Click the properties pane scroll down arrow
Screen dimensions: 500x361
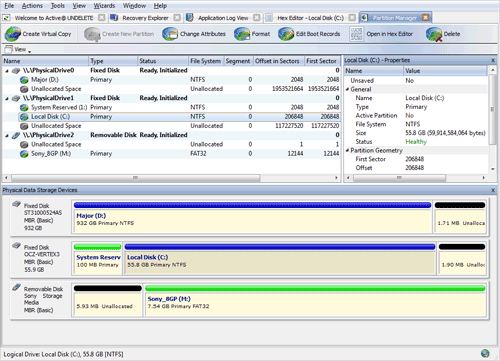pyautogui.click(x=493, y=169)
